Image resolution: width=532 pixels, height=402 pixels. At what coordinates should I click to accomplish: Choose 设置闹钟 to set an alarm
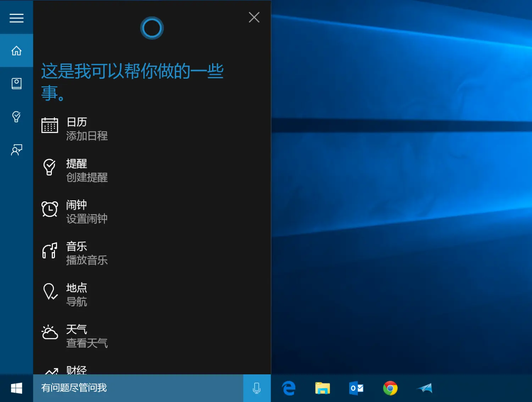coord(87,219)
